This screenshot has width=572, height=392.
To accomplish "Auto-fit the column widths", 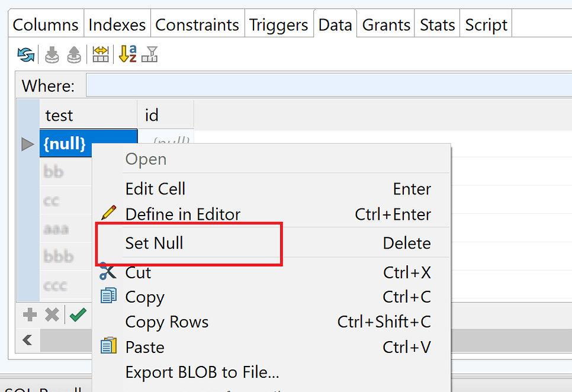I will coord(100,54).
